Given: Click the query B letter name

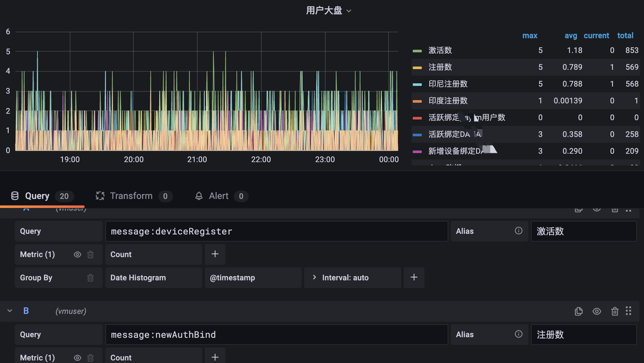Looking at the screenshot, I should click(26, 311).
